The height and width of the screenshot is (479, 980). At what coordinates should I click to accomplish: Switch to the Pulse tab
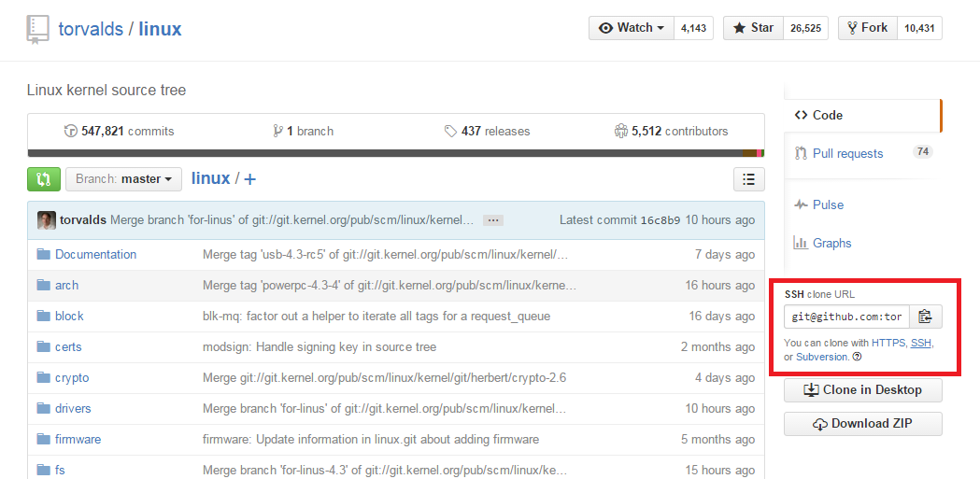(x=828, y=204)
